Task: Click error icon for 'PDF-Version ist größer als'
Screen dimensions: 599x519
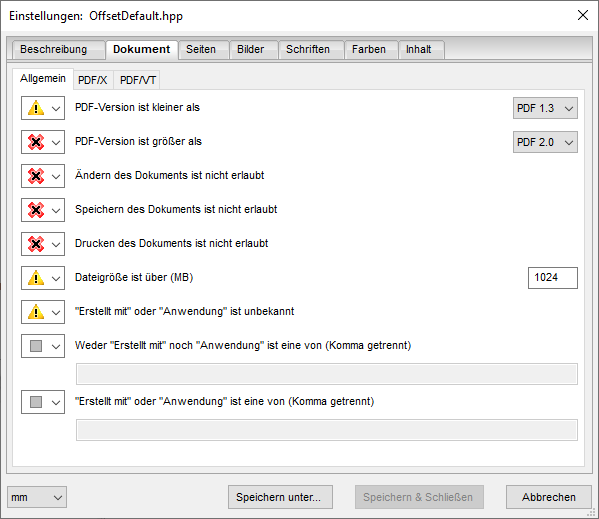Action: click(x=36, y=142)
